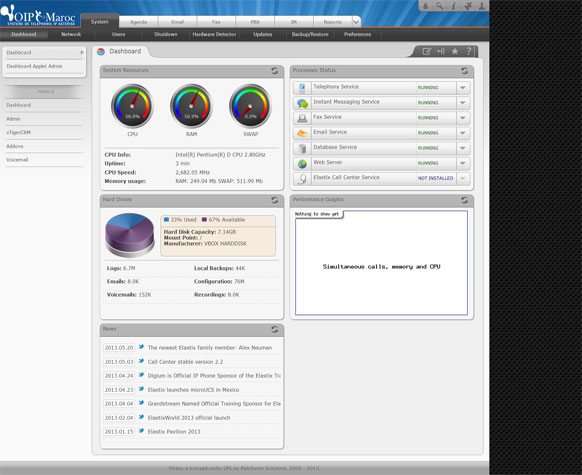The image size is (582, 475).
Task: Open the Hardware Detector submenu item
Action: [x=214, y=34]
